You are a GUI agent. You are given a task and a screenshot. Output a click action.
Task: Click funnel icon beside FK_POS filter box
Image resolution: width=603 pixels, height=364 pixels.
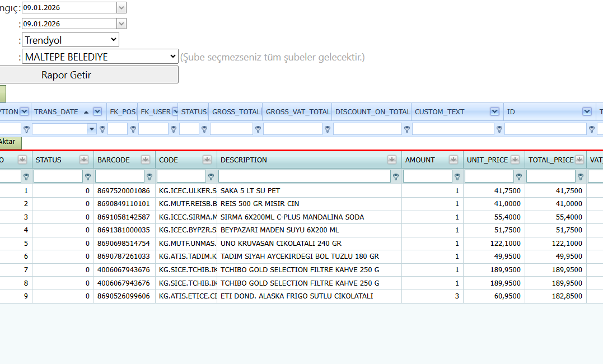[x=133, y=129]
